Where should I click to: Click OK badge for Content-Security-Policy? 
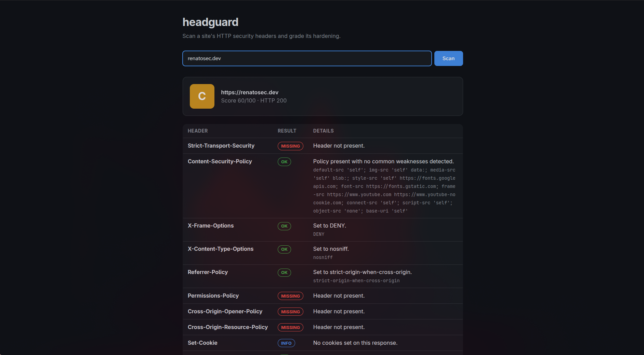[284, 162]
